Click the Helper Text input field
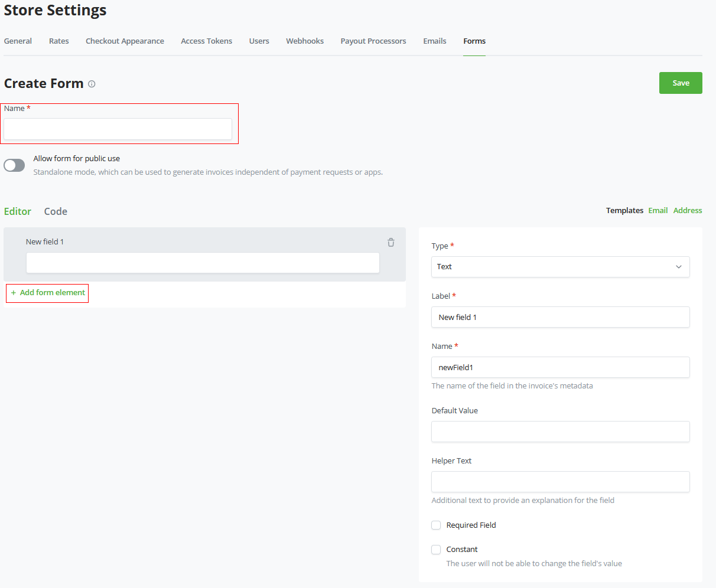Image resolution: width=716 pixels, height=588 pixels. point(560,482)
